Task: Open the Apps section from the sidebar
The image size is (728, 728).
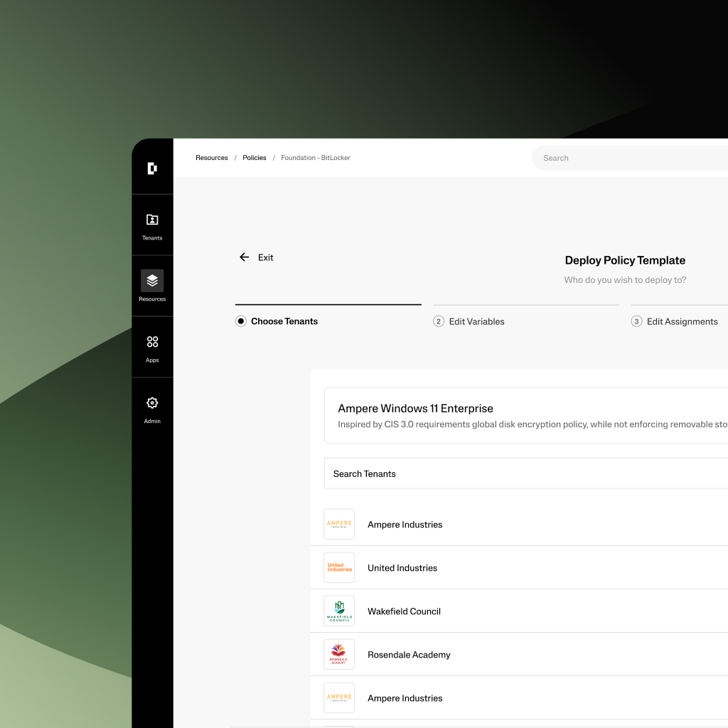Action: click(151, 346)
